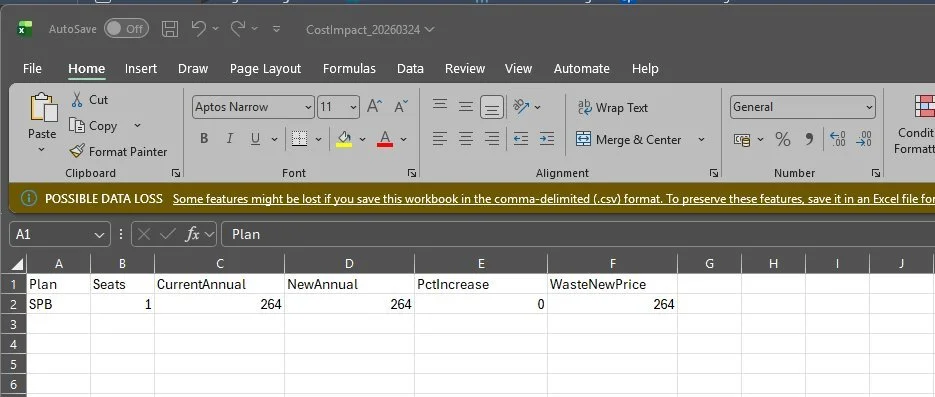Viewport: 935px width, 397px height.
Task: Toggle italic formatting
Action: pyautogui.click(x=230, y=139)
